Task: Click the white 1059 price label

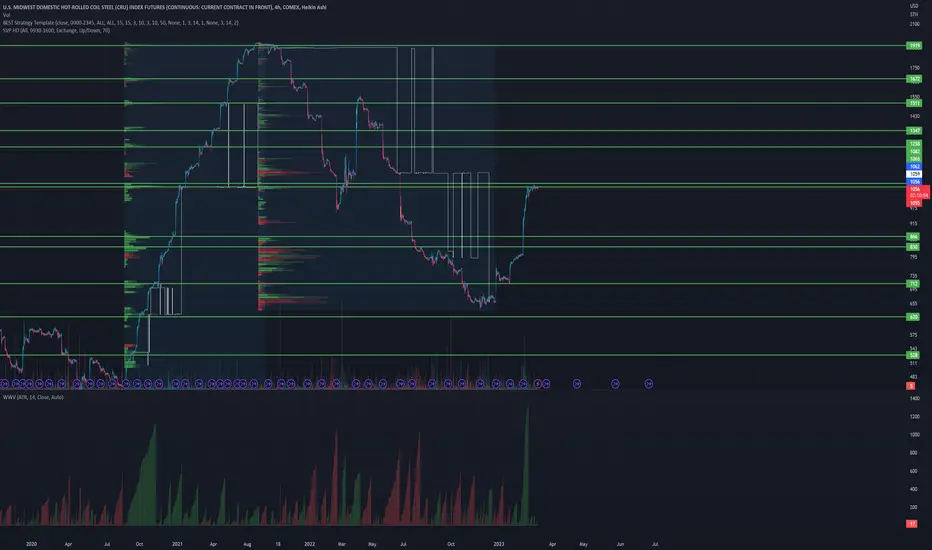Action: point(914,174)
